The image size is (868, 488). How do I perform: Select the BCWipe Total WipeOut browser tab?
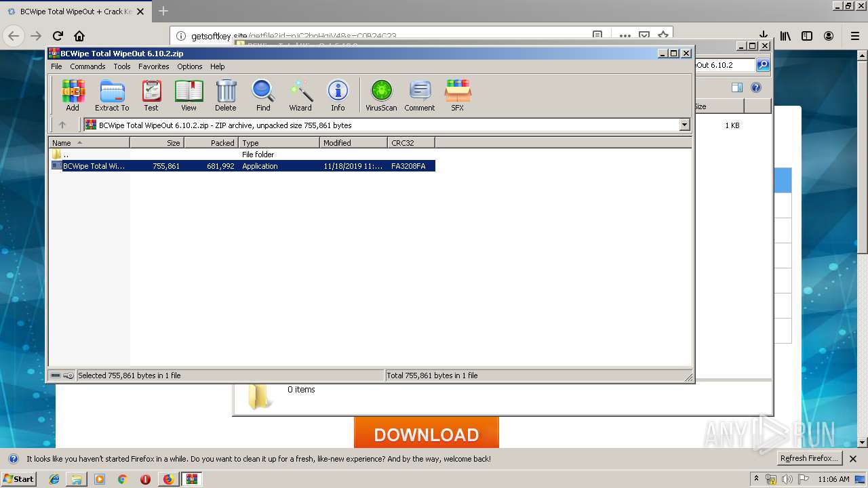point(75,12)
